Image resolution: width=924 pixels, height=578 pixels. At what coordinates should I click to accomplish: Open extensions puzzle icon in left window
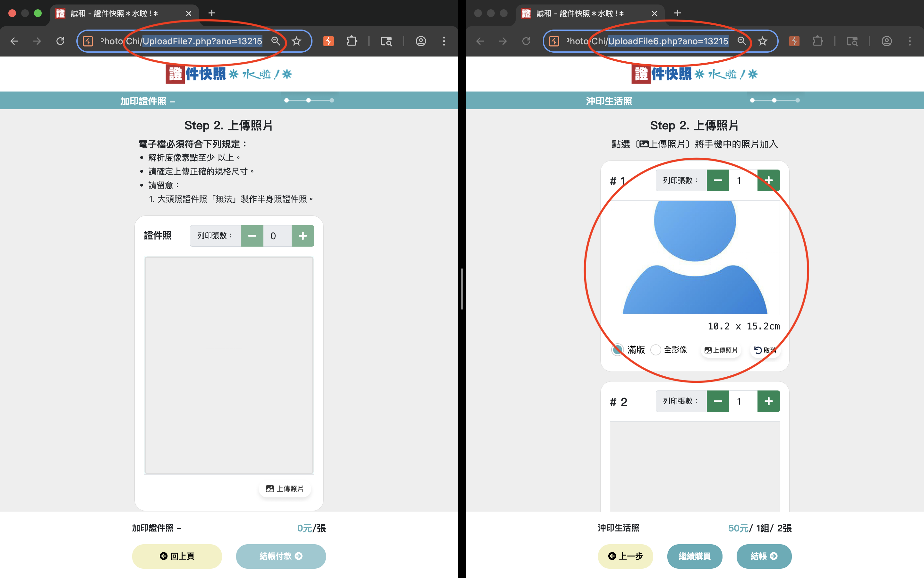[x=352, y=41]
